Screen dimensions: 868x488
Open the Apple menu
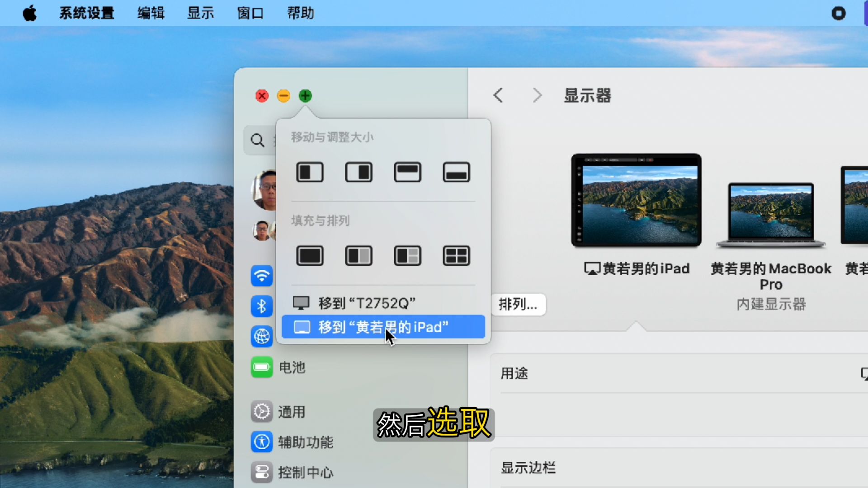[x=30, y=13]
